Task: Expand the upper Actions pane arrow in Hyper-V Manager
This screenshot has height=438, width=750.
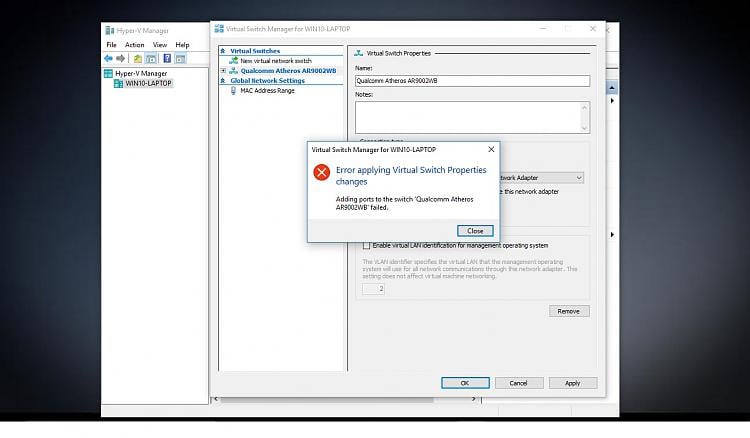Action: pyautogui.click(x=612, y=100)
